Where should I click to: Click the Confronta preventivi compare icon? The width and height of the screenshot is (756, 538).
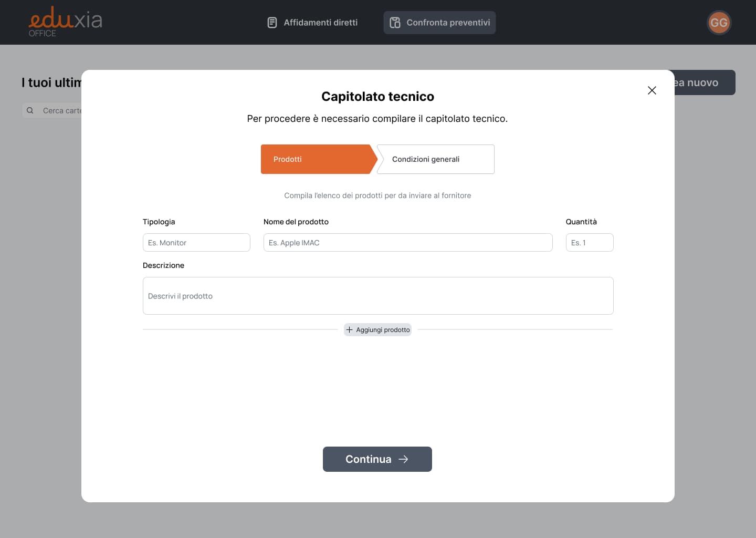pyautogui.click(x=395, y=23)
